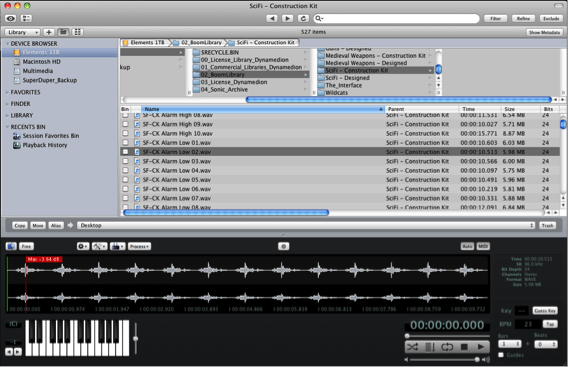Click the center round icon above waveform

(283, 246)
